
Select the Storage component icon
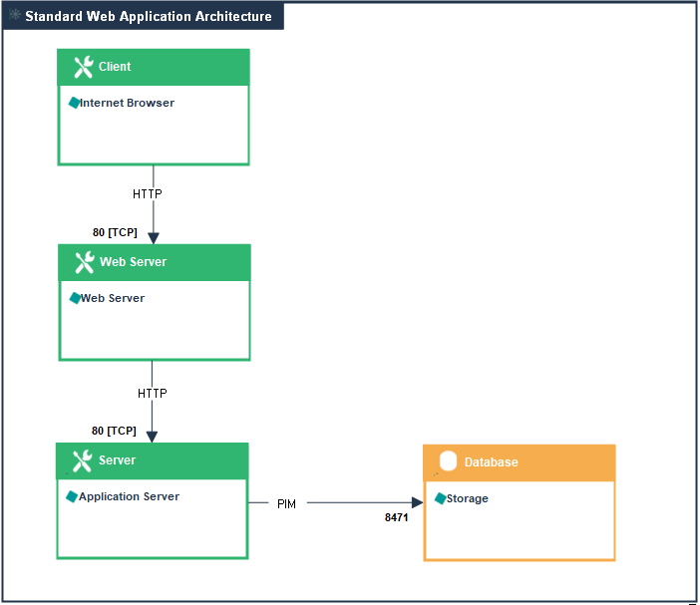pos(440,498)
